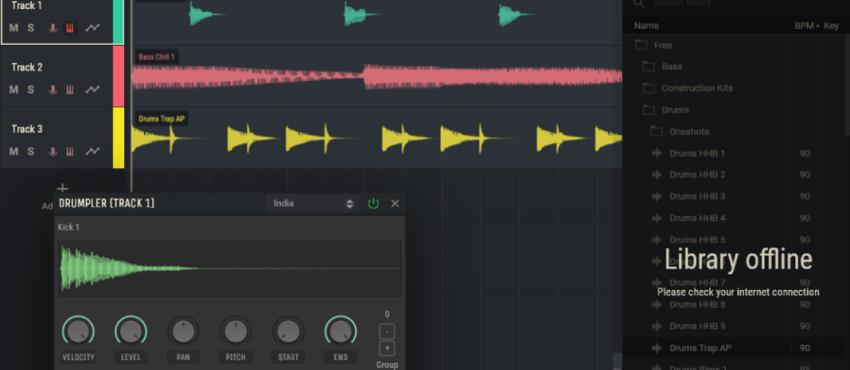Arm recording on Track 2
This screenshot has width=850, height=370.
[x=53, y=90]
